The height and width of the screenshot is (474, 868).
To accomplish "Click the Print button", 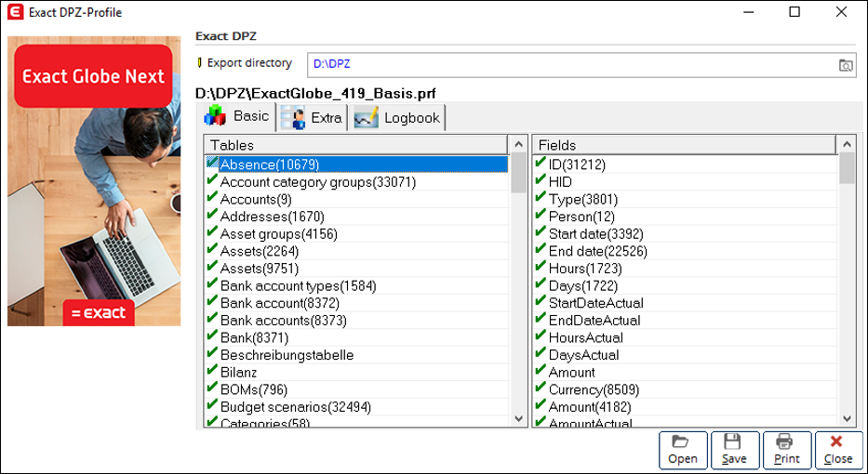I will coord(787,450).
